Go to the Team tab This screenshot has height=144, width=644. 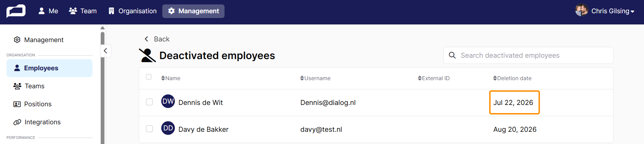83,11
